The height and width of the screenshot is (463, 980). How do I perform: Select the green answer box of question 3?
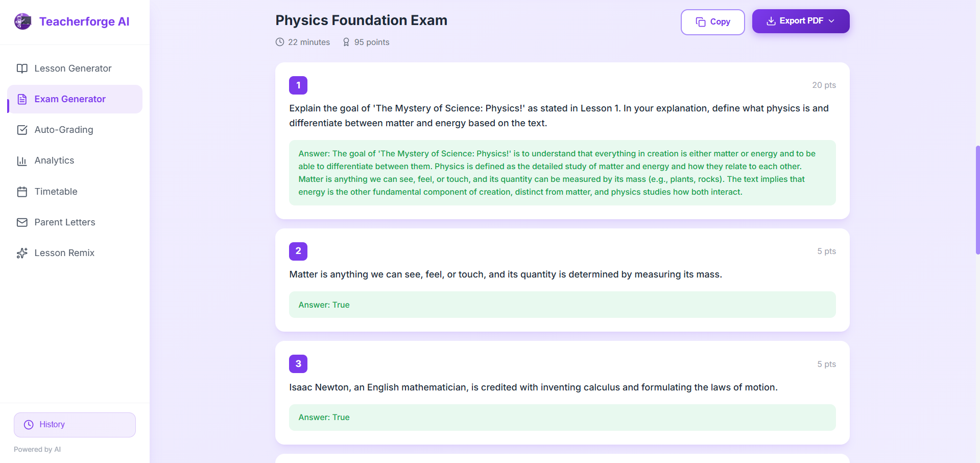click(562, 418)
